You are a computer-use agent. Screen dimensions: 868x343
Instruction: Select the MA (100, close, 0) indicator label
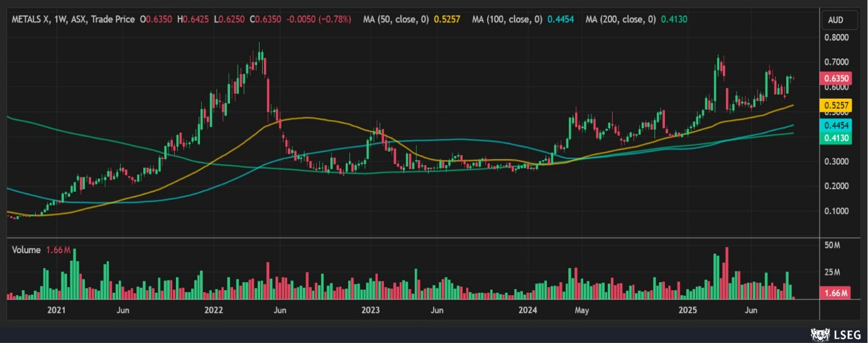point(506,19)
